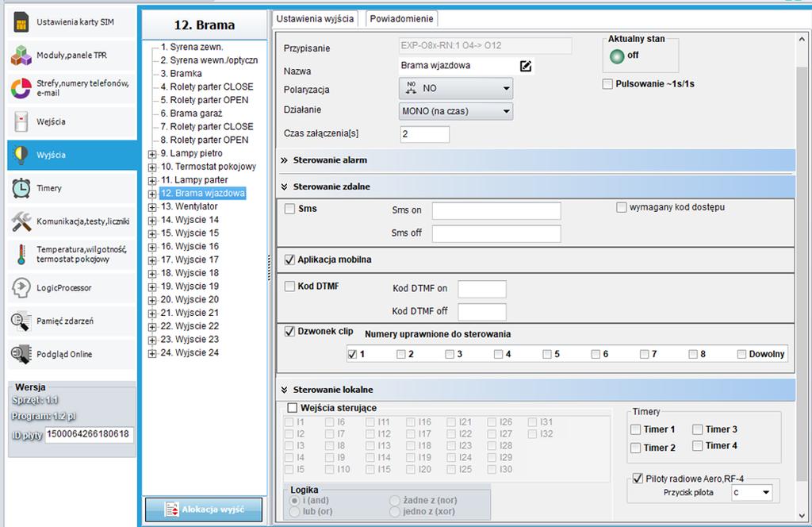This screenshot has height=527, width=812.
Task: Select 1. Syrena zewn. in tree
Action: [192, 47]
